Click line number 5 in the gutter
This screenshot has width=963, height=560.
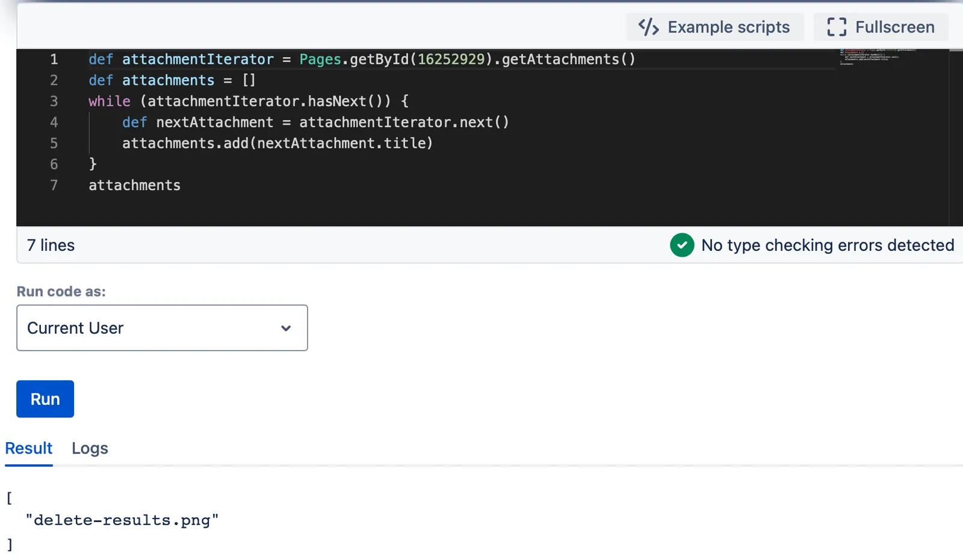[x=54, y=143]
